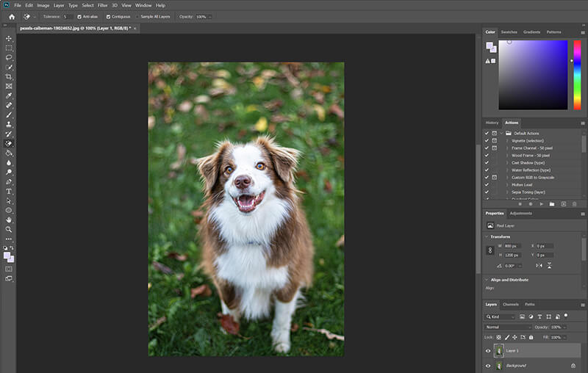588x373 pixels.
Task: Select the Path Selection tool
Action: (9, 200)
